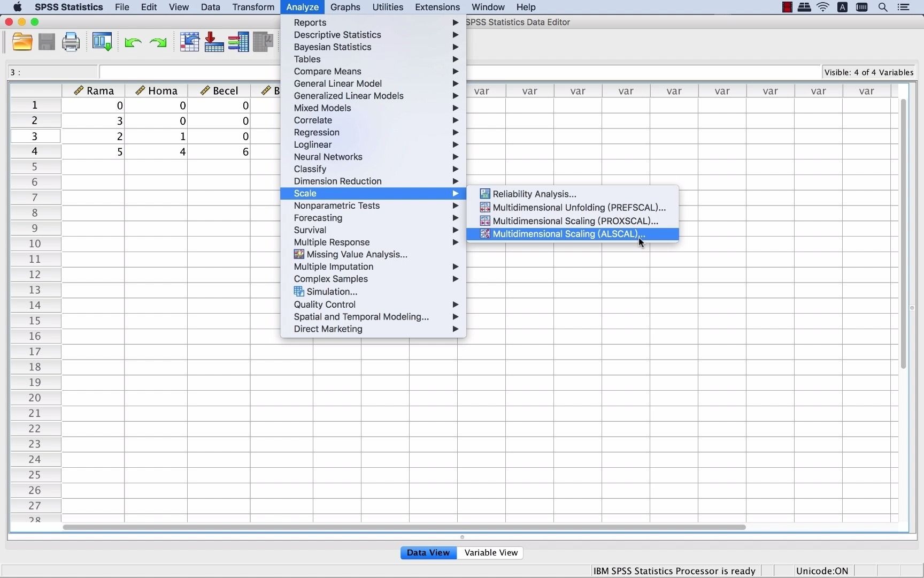Open the Graphs menu
The width and height of the screenshot is (924, 578).
point(345,7)
